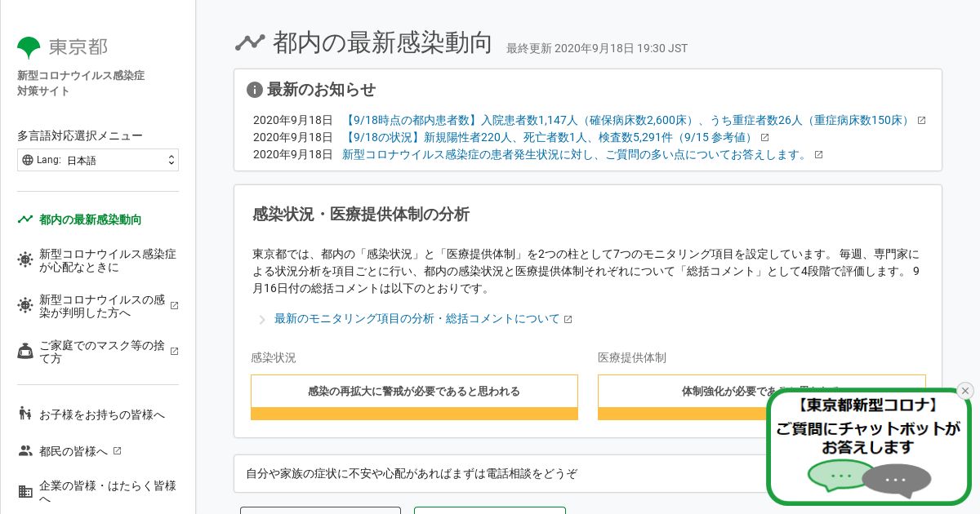The height and width of the screenshot is (514, 980).
Task: Click the orange infection alert level bar
Action: [x=414, y=414]
